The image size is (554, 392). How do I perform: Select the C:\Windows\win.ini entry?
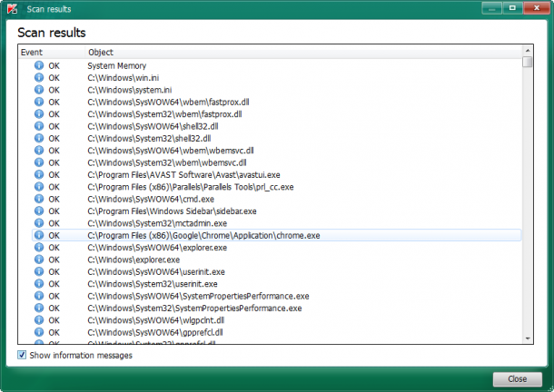click(124, 78)
